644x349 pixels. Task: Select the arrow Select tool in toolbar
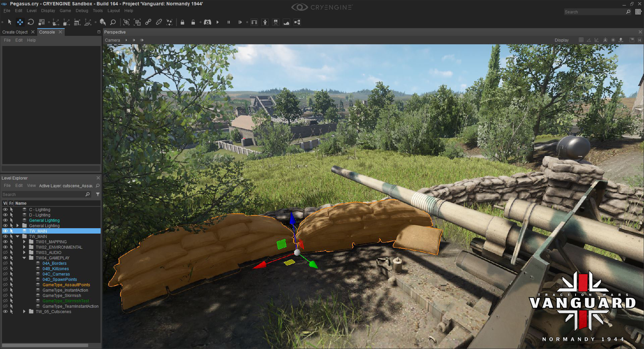pos(9,22)
